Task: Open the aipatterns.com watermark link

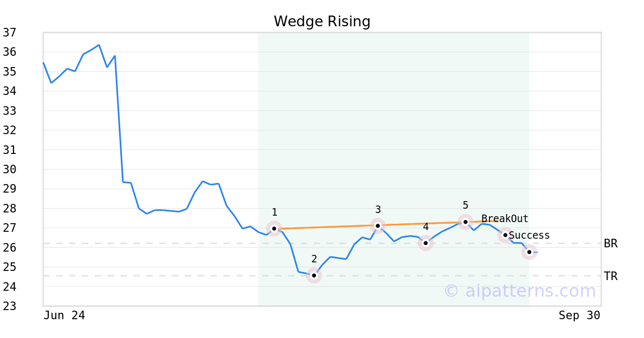Action: point(519,291)
